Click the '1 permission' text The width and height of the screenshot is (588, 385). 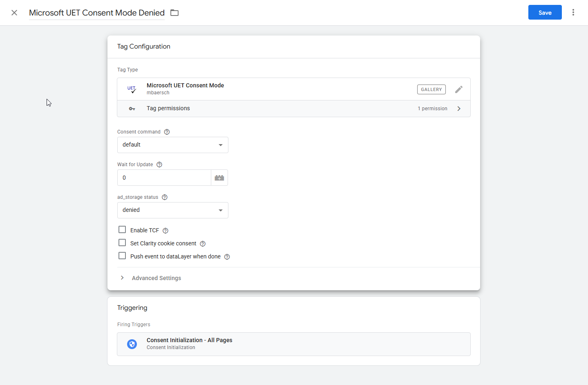pos(432,109)
